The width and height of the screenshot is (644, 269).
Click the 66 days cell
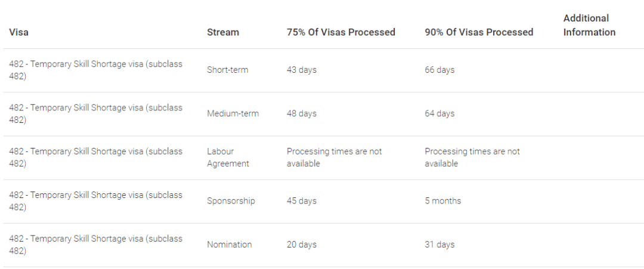tap(439, 70)
